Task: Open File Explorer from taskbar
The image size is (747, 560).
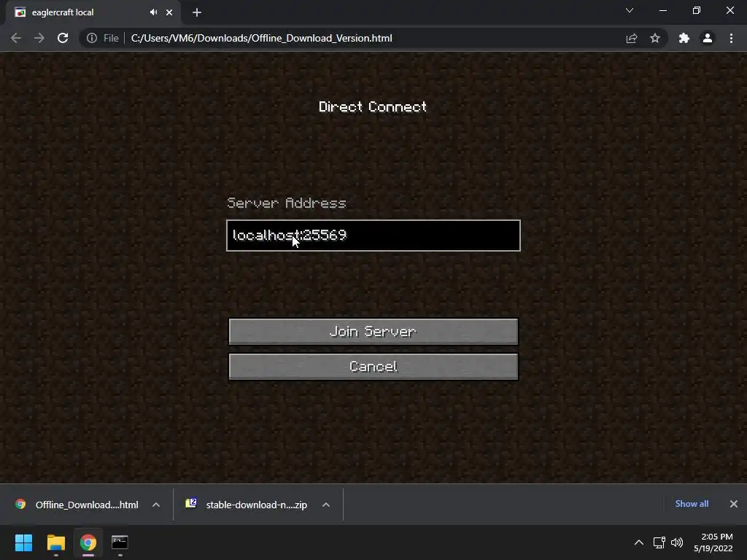Action: 55,542
